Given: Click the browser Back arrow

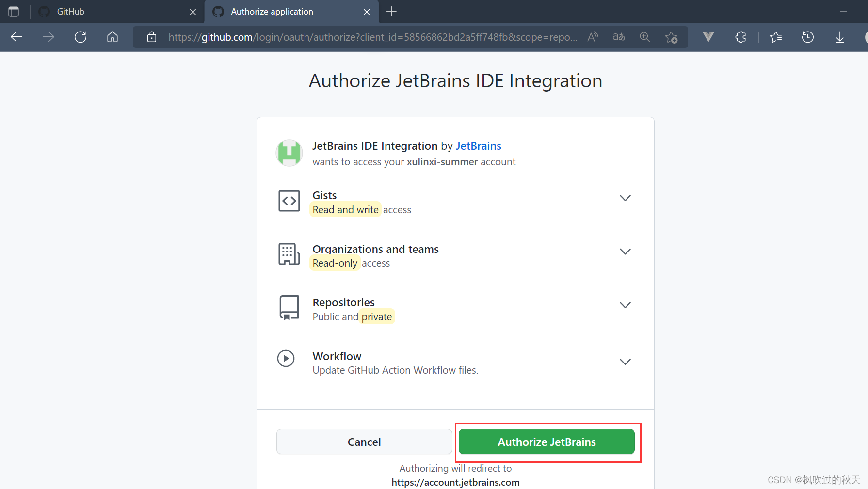Looking at the screenshot, I should [x=16, y=37].
